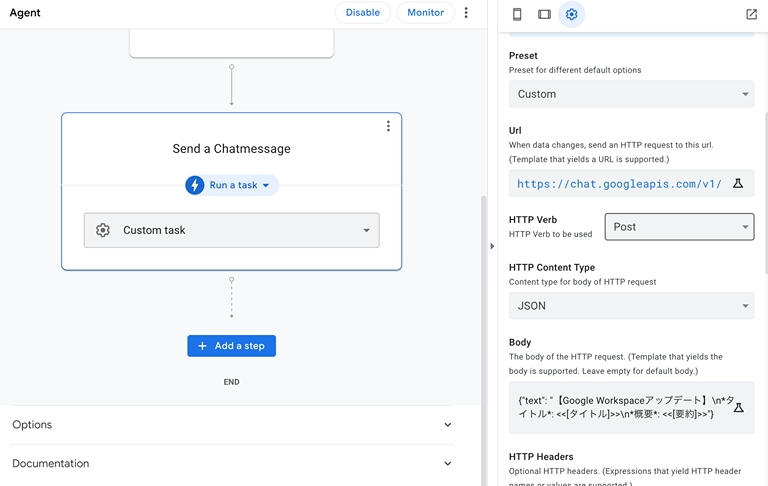Open the HTTP Content Type JSON dropdown
The image size is (768, 486).
point(631,306)
